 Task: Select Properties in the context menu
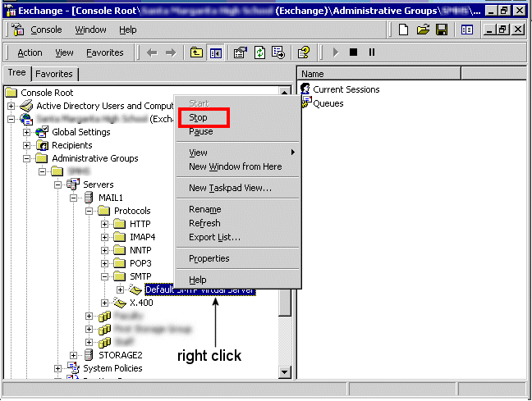click(209, 258)
